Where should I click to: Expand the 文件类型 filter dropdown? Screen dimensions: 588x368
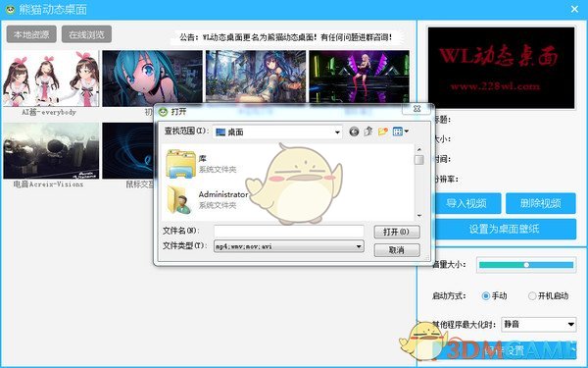coord(359,246)
